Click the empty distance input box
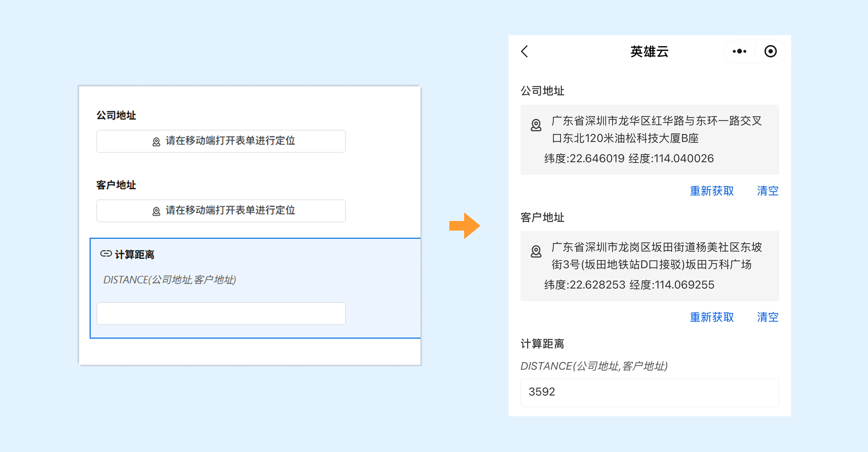This screenshot has height=452, width=868. [x=221, y=313]
